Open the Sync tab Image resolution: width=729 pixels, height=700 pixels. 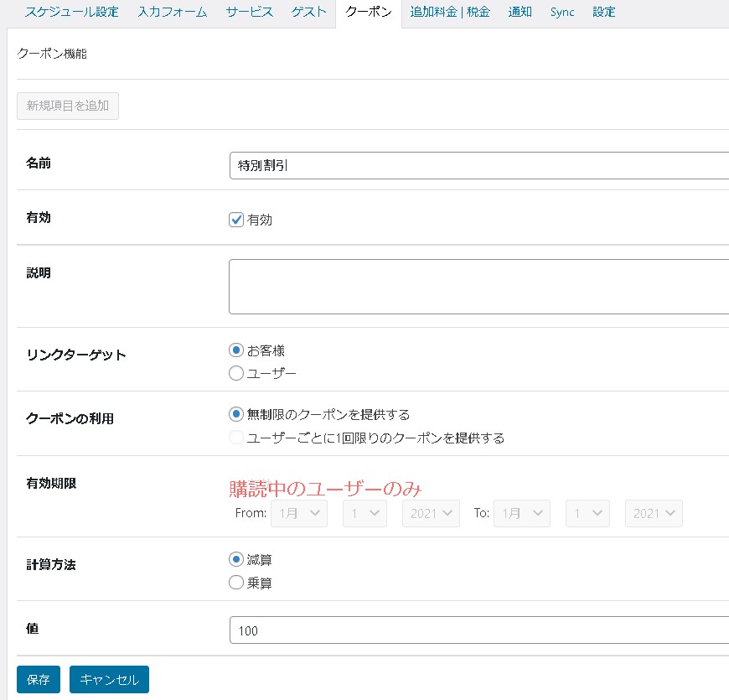point(562,13)
